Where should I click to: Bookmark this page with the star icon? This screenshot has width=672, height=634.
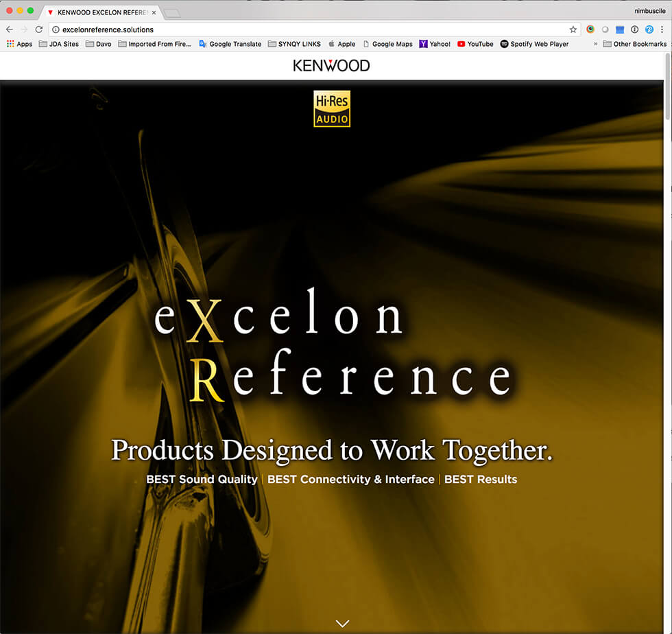pyautogui.click(x=573, y=30)
